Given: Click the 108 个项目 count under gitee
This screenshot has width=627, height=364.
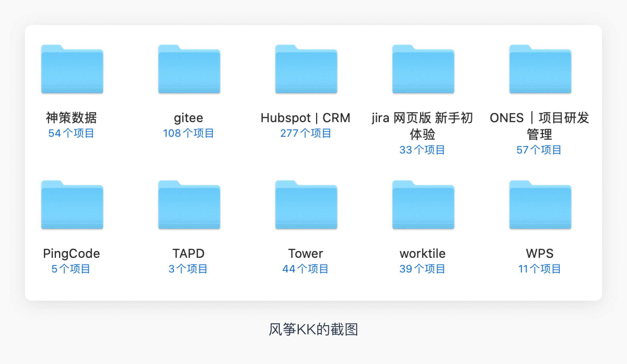Looking at the screenshot, I should (x=188, y=133).
